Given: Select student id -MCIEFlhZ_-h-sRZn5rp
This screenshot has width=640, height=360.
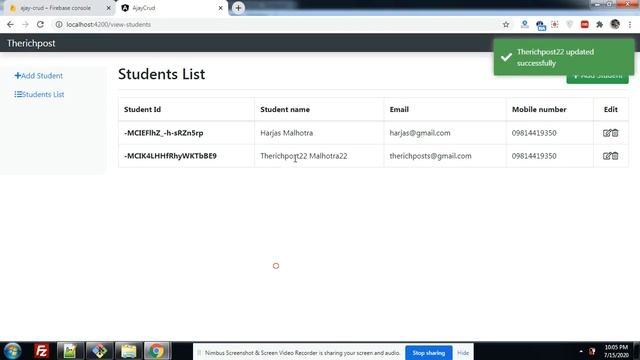Looking at the screenshot, I should 164,133.
